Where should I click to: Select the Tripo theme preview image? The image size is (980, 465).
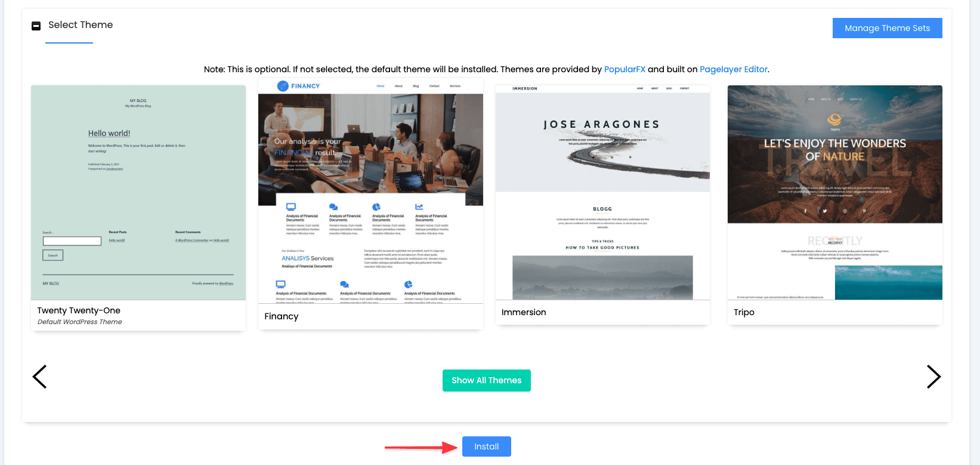834,192
